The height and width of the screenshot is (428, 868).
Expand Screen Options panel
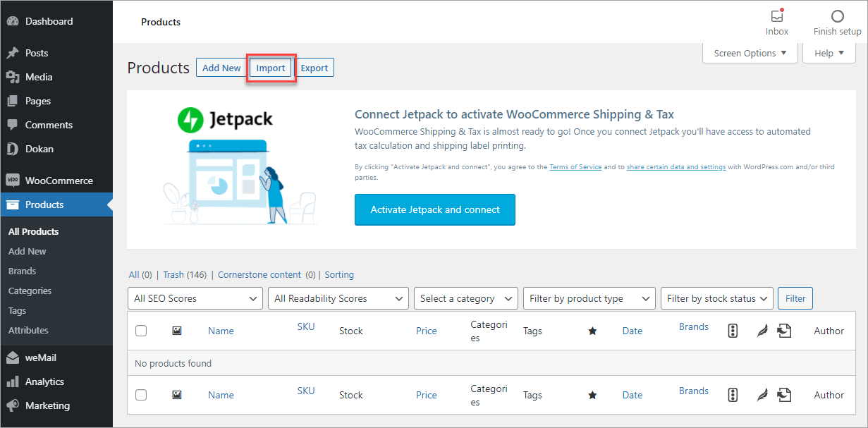(750, 53)
